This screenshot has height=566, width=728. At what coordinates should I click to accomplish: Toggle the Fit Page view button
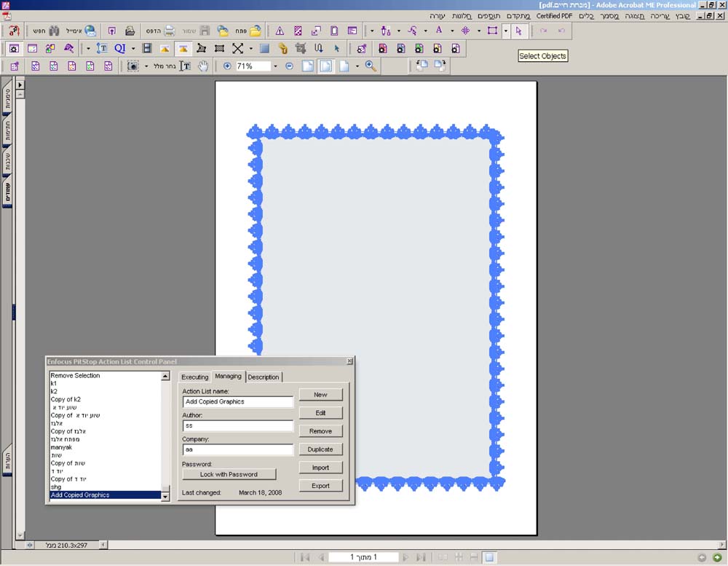click(x=325, y=66)
